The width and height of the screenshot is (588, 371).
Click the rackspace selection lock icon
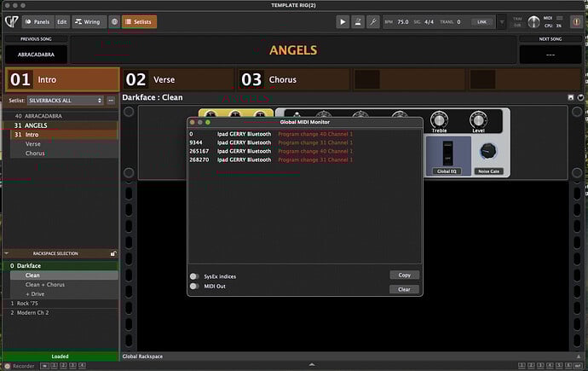pyautogui.click(x=113, y=253)
